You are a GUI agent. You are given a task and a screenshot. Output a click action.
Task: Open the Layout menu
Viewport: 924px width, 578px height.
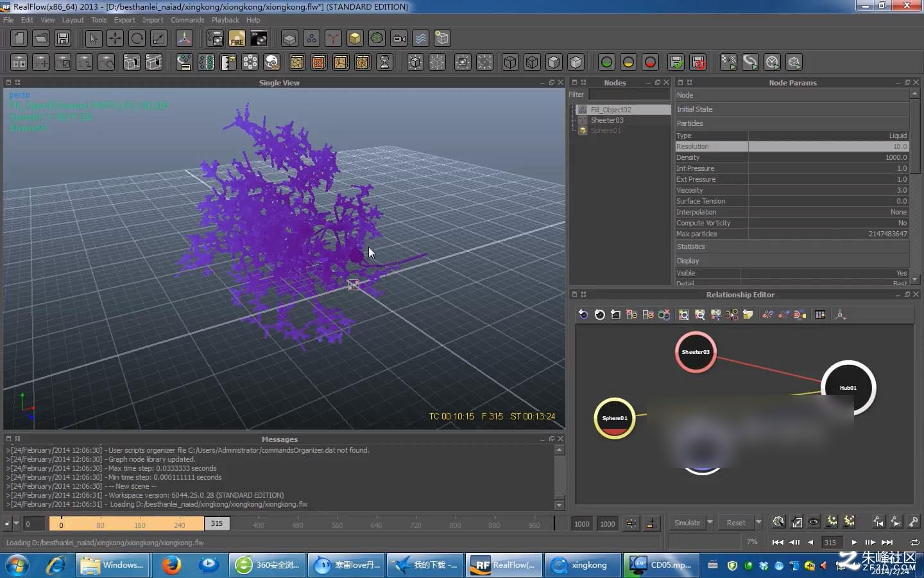[73, 20]
